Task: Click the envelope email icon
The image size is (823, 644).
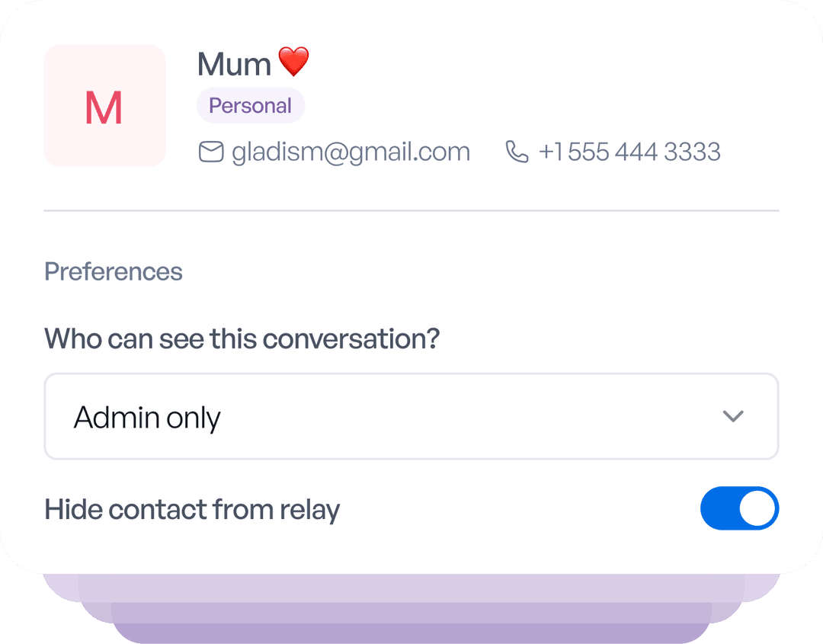Action: pos(210,152)
